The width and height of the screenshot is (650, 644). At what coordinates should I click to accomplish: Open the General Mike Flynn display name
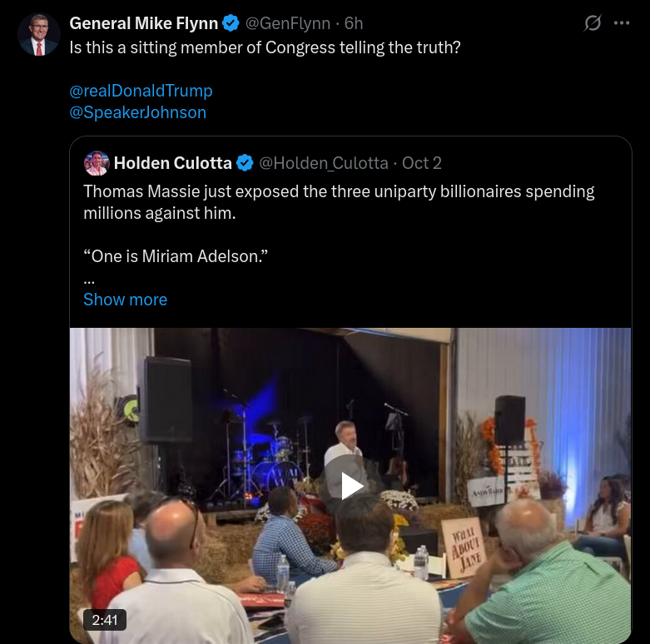[x=143, y=23]
